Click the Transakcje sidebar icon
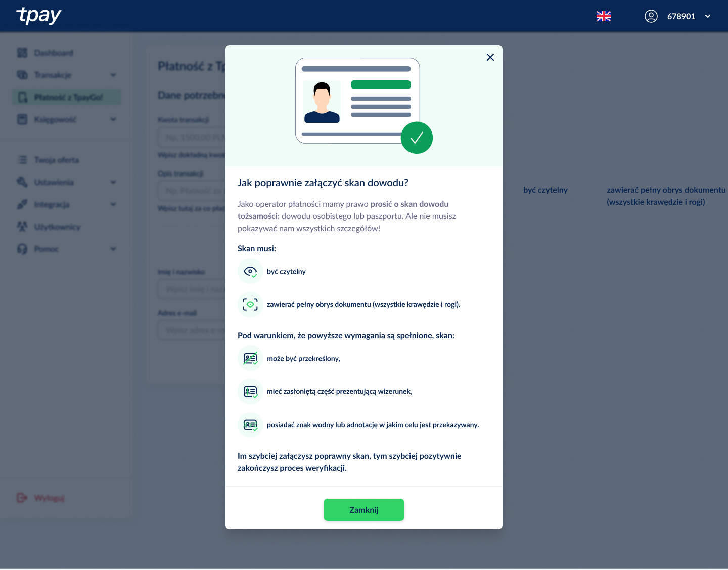The image size is (728, 570). tap(22, 75)
